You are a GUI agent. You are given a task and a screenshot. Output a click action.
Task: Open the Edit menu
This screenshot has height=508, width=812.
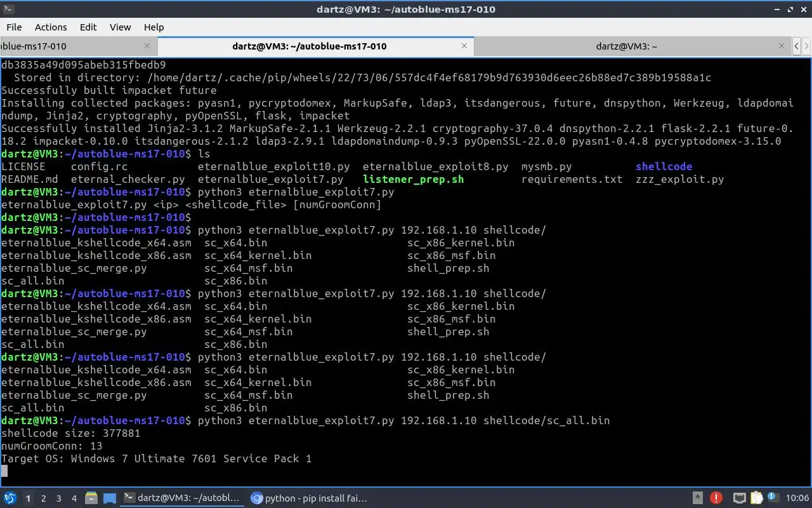tap(88, 27)
